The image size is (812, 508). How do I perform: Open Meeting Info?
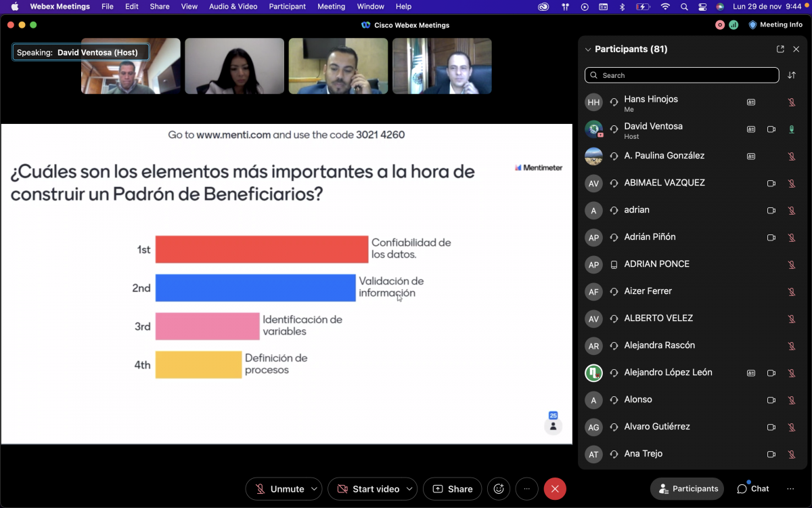coord(775,25)
